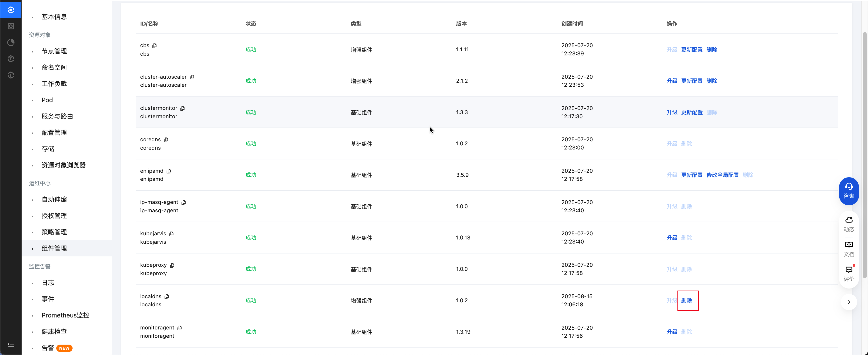The width and height of the screenshot is (868, 355).
Task: Select the Prometheus监控 menu item
Action: click(65, 315)
